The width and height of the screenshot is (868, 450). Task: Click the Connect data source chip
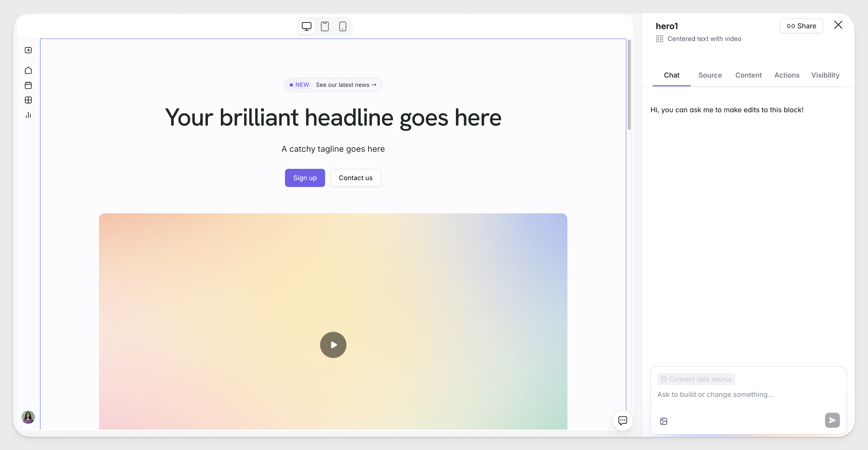coord(696,379)
